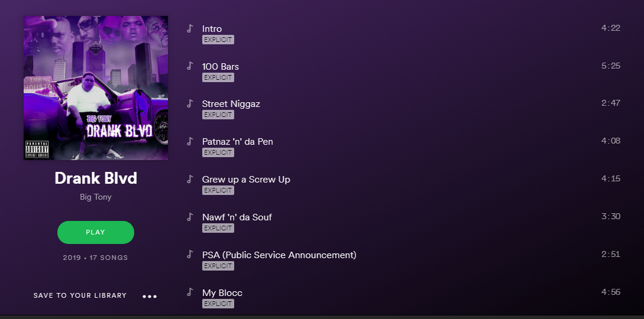Viewport: 644px width, 319px height.
Task: Open the three-dot more options menu
Action: 150,296
